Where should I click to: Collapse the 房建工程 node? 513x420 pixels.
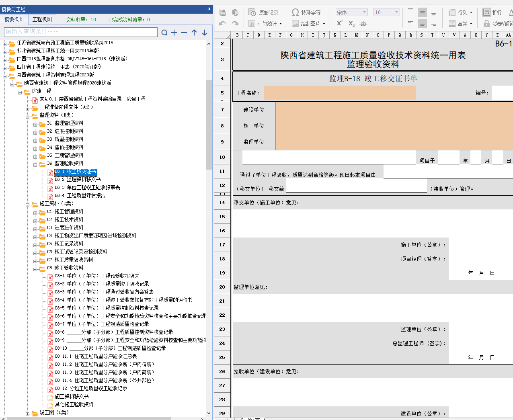tap(20, 92)
